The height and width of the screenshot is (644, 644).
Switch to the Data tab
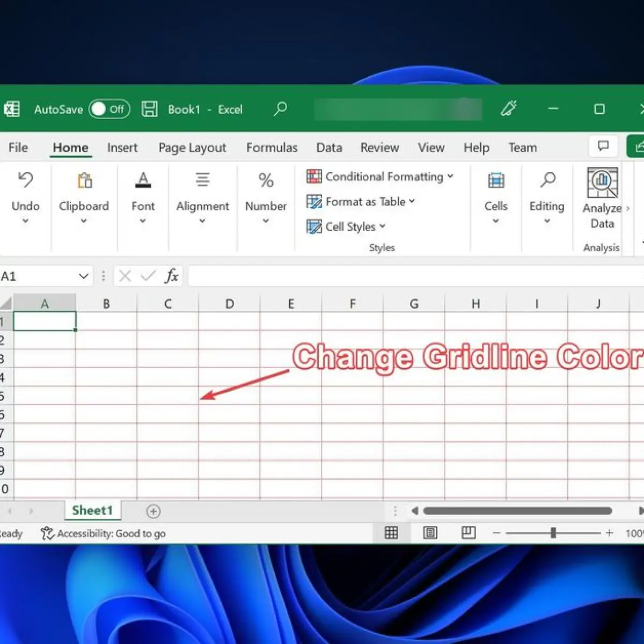click(329, 148)
